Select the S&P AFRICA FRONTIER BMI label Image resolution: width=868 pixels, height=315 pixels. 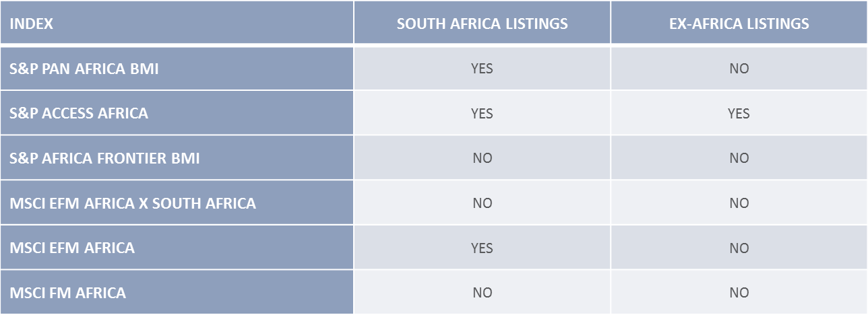pos(104,158)
